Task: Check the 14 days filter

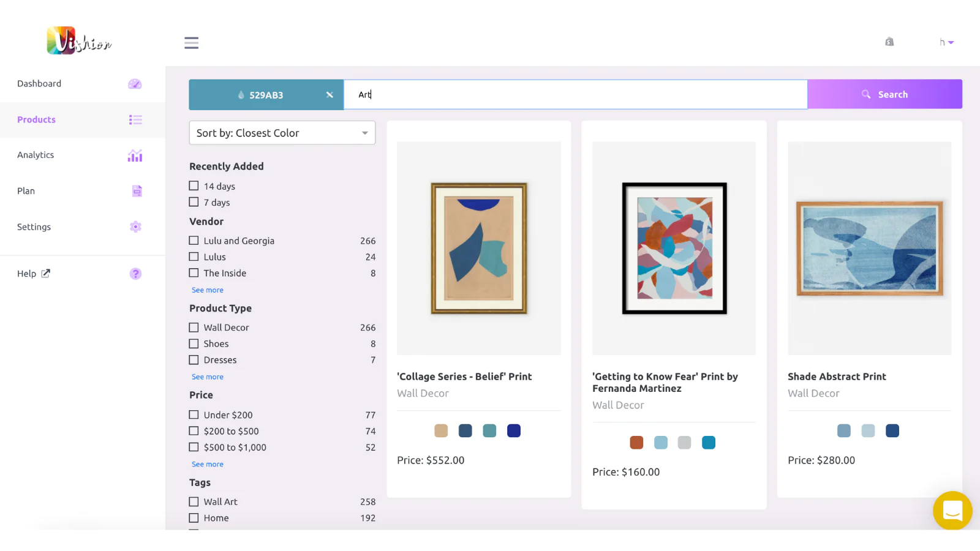Action: [x=194, y=186]
